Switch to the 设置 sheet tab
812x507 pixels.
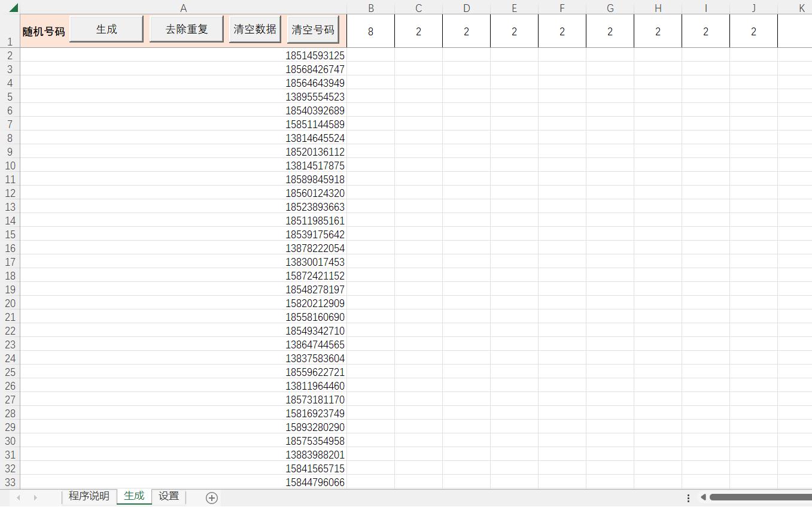[168, 496]
